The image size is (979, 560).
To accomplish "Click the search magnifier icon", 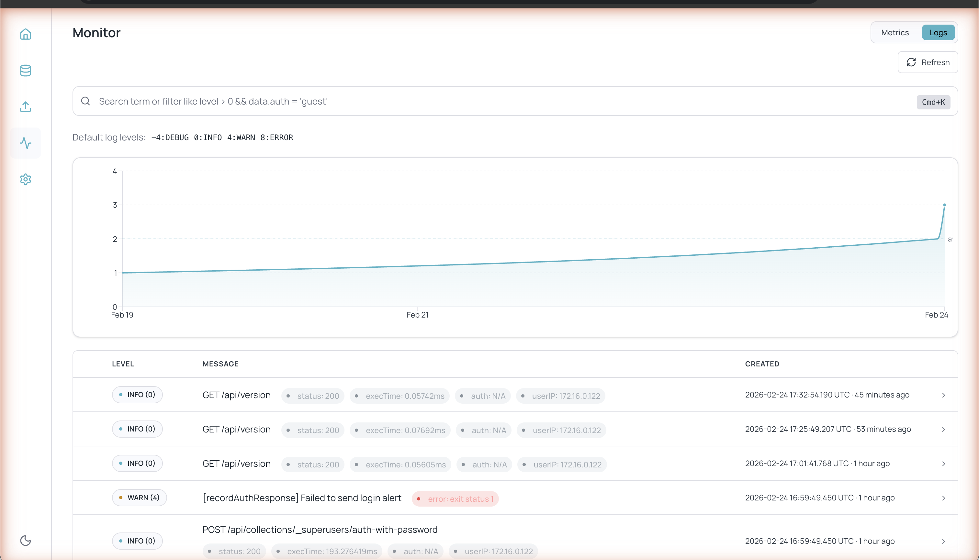I will point(85,101).
